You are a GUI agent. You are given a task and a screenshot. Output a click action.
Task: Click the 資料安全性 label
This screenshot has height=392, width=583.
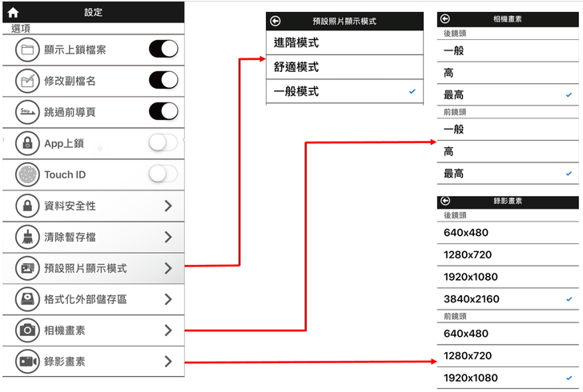(x=70, y=206)
